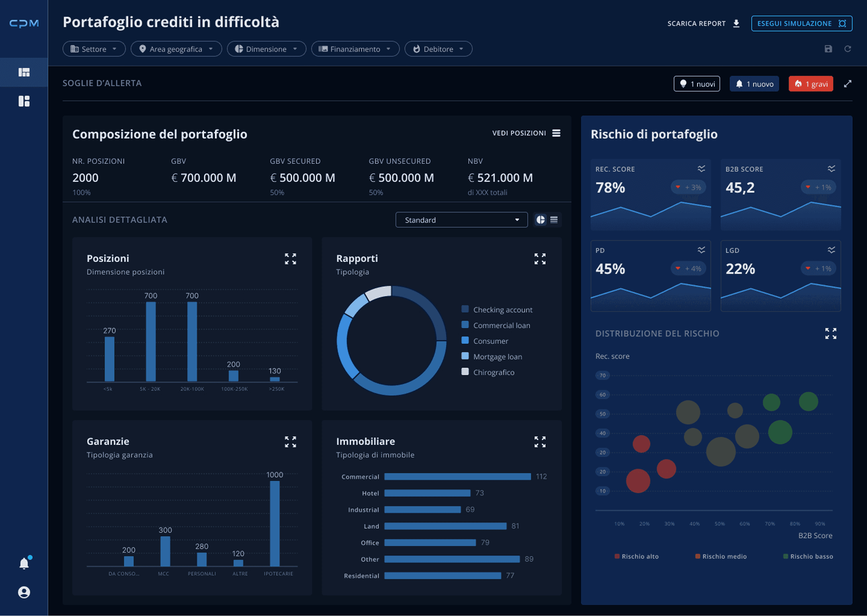Open the Standard analysis dropdown
The image size is (867, 616).
click(461, 220)
